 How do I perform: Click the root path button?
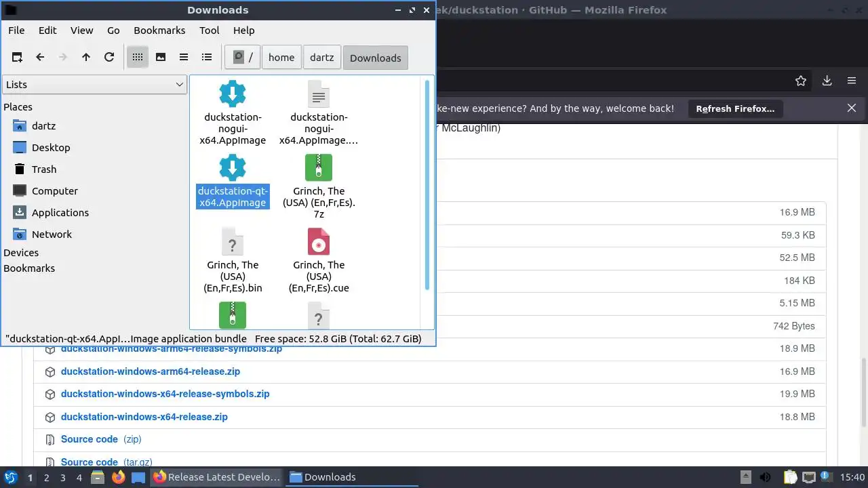point(243,58)
